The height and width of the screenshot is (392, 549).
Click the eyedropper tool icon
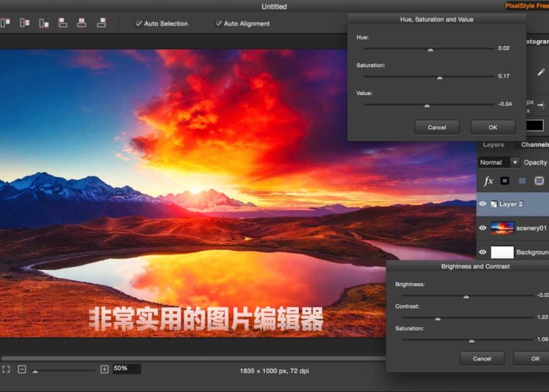(542, 72)
